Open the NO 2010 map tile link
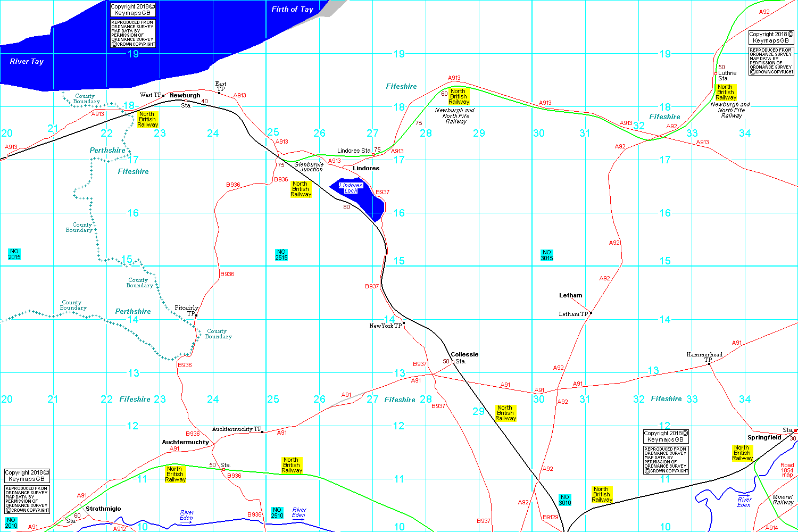The height and width of the screenshot is (532, 798). point(11,523)
